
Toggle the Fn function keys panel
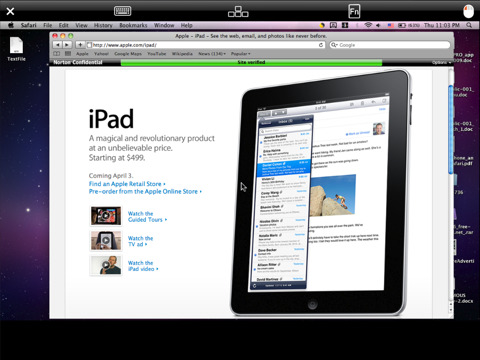pyautogui.click(x=354, y=11)
